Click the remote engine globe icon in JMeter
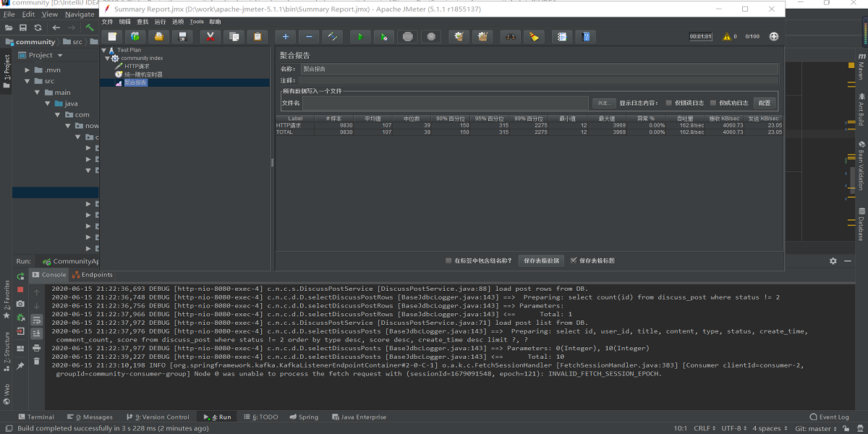The width and height of the screenshot is (868, 434). pyautogui.click(x=774, y=36)
